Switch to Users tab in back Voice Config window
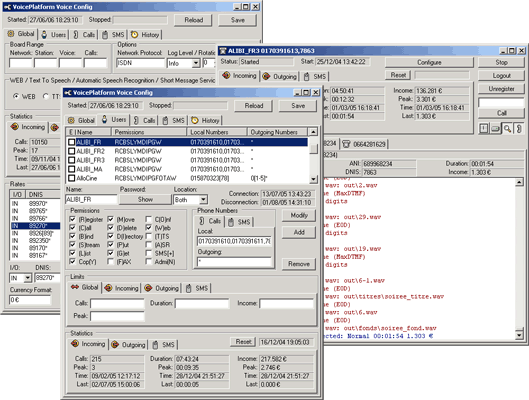Screen dimensions: 529x400 [54, 34]
